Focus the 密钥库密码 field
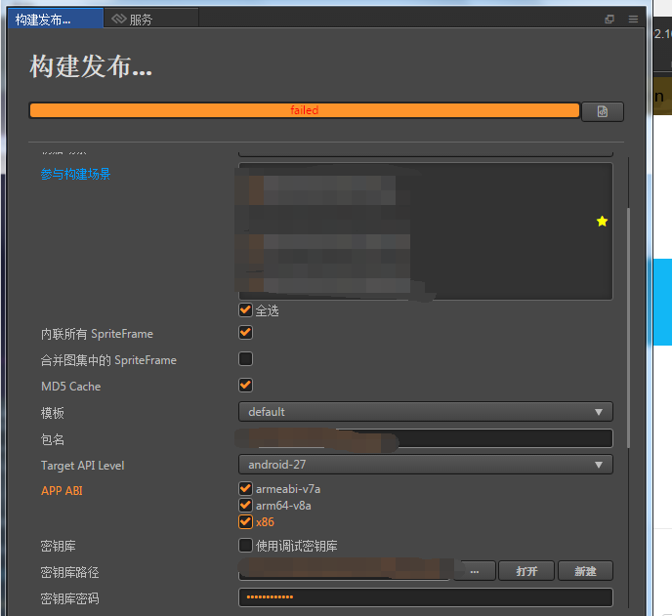 click(x=426, y=597)
